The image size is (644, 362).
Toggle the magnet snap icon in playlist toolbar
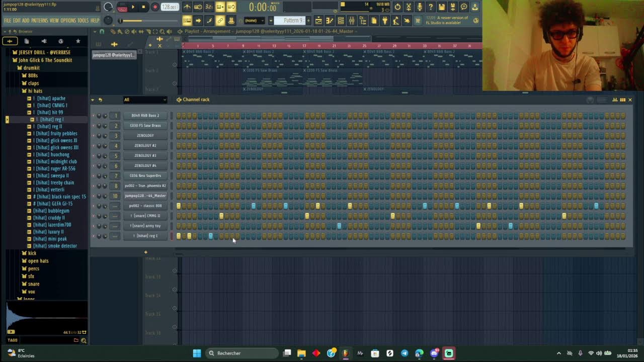pyautogui.click(x=102, y=31)
